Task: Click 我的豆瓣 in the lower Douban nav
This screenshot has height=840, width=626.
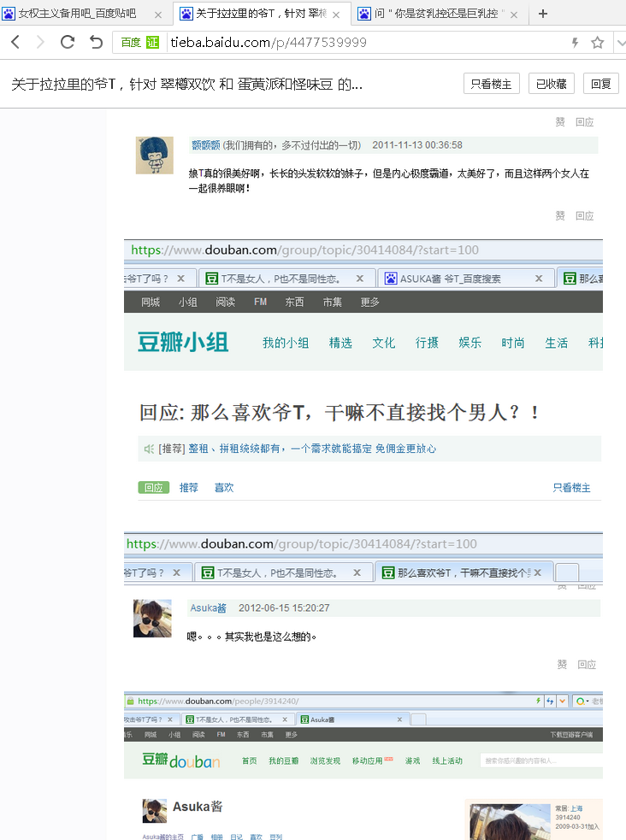Action: [284, 761]
